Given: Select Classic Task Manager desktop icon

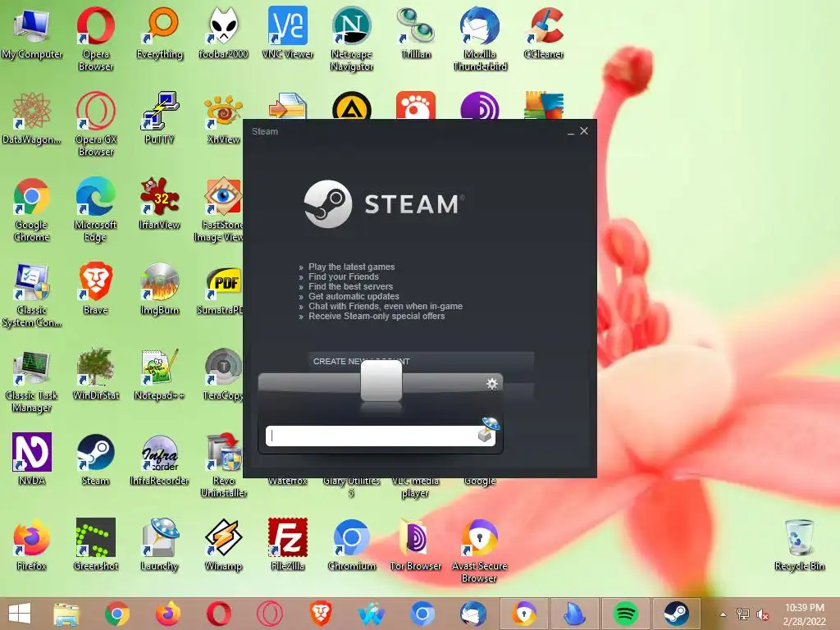Looking at the screenshot, I should (32, 380).
